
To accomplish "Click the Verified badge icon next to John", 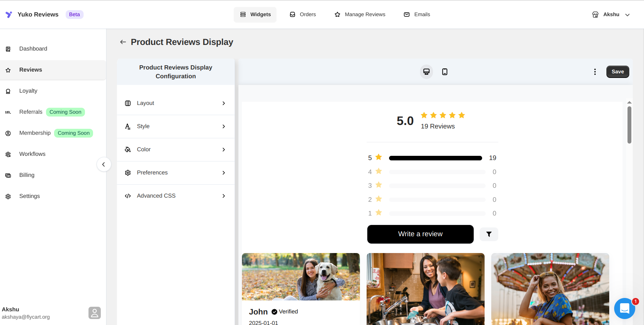I will pyautogui.click(x=275, y=312).
